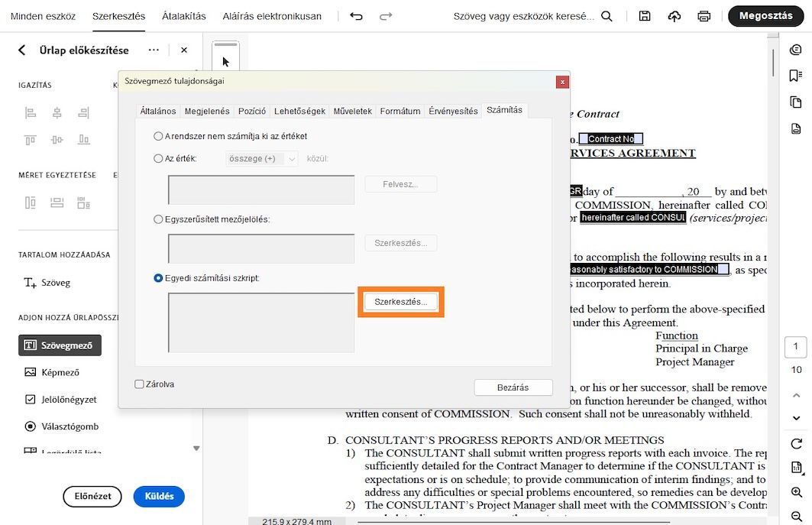This screenshot has height=525, width=812.
Task: Open the Űrlap előkészítése overflow menu
Action: 154,50
